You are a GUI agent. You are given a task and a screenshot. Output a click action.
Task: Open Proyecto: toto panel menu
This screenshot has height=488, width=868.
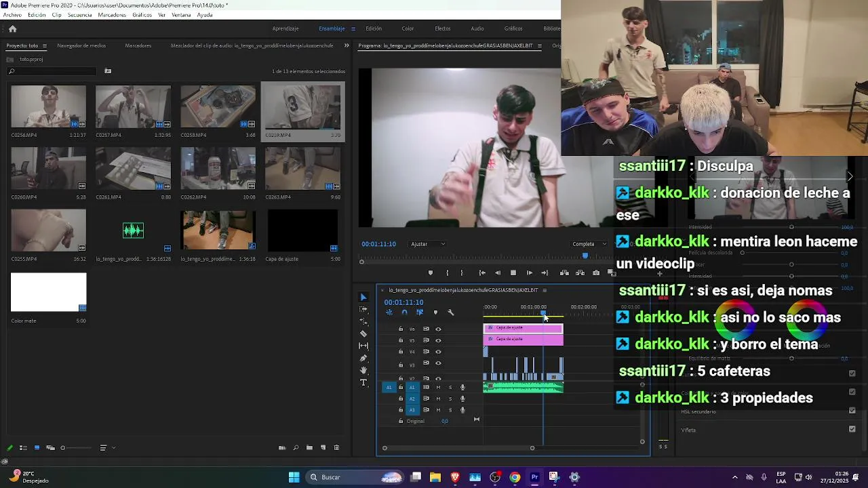[45, 46]
